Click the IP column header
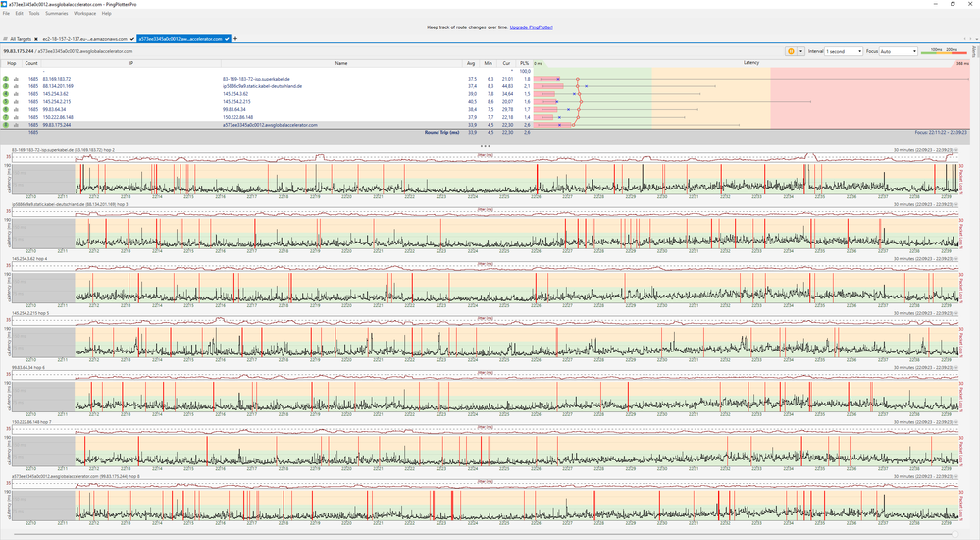This screenshot has height=540, width=980. point(131,63)
